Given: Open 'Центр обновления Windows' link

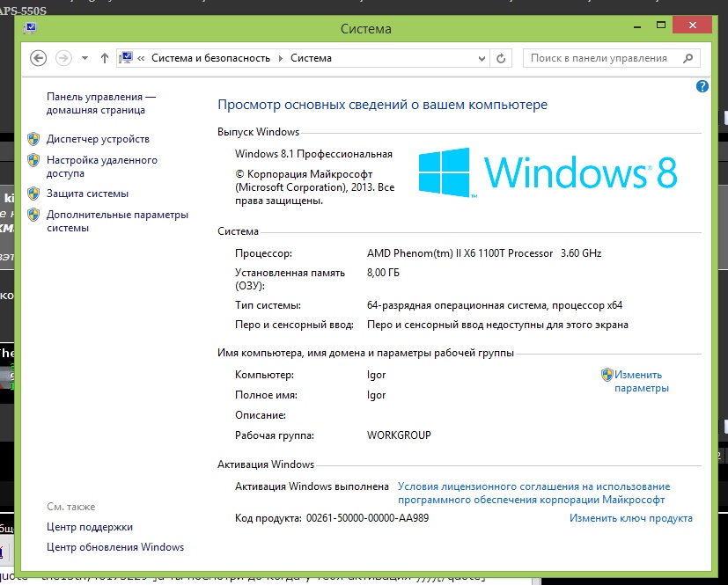Looking at the screenshot, I should 115,547.
